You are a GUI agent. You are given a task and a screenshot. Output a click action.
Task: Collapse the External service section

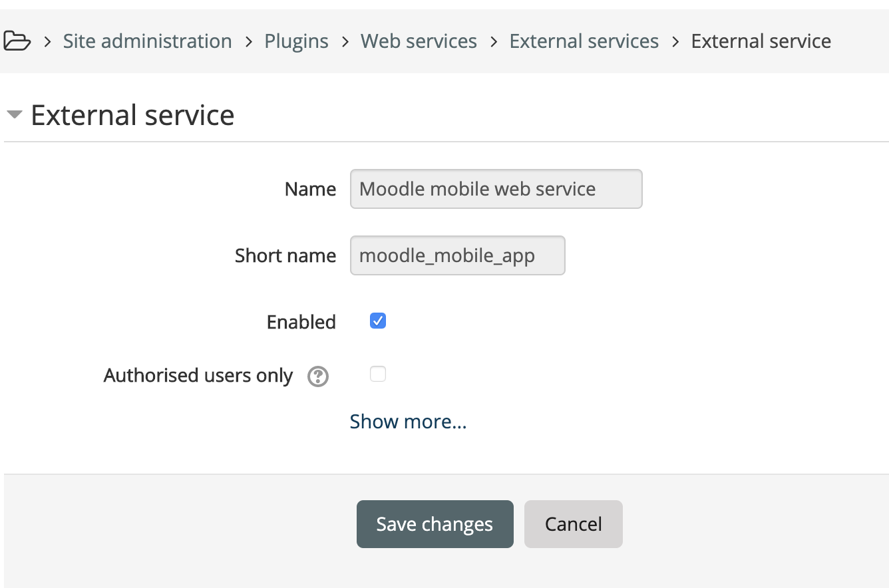tap(14, 114)
